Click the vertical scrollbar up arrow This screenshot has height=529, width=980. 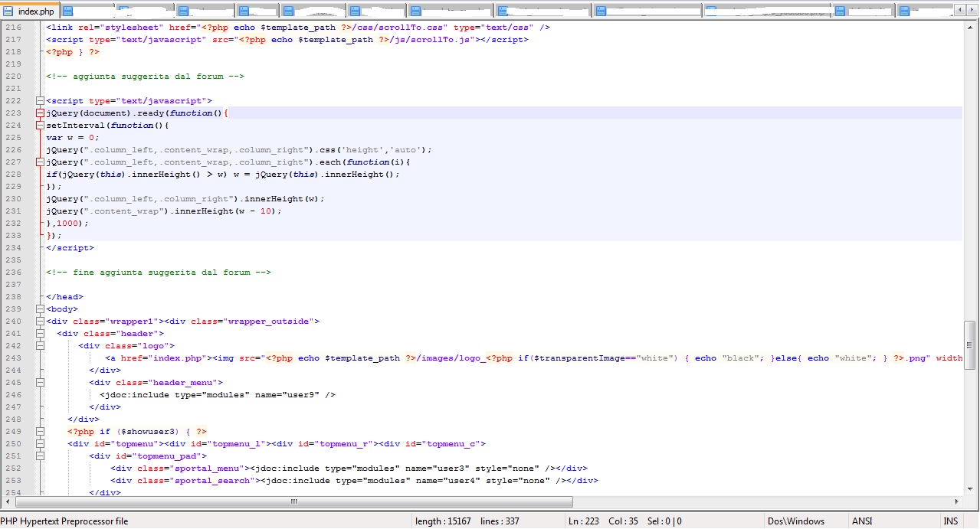(971, 27)
